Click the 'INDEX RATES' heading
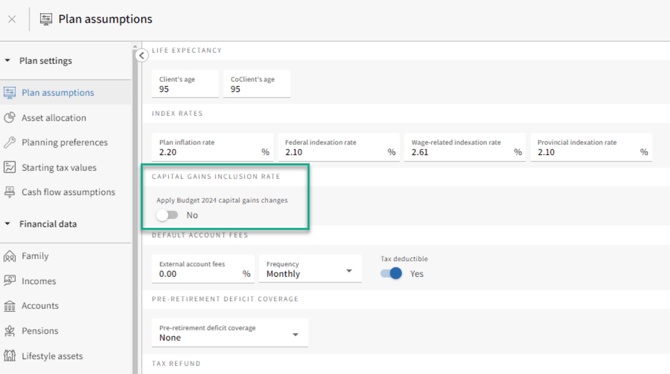 (x=177, y=114)
